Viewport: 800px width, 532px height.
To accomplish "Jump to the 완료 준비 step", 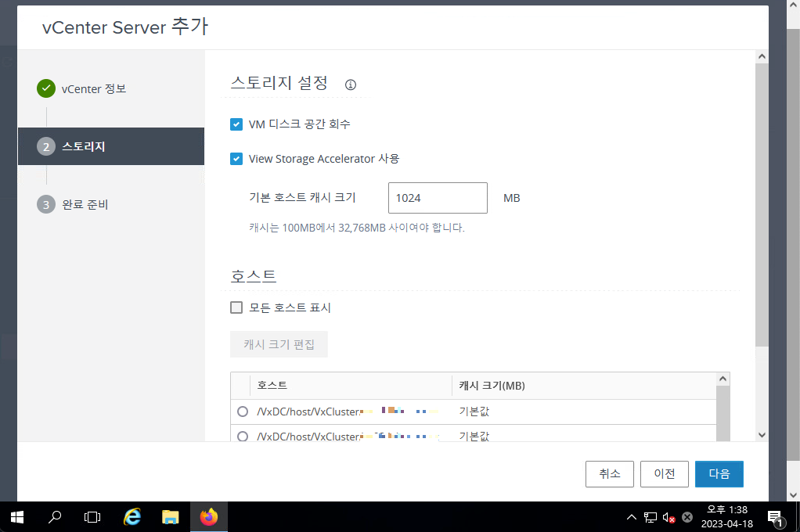I will [x=85, y=204].
